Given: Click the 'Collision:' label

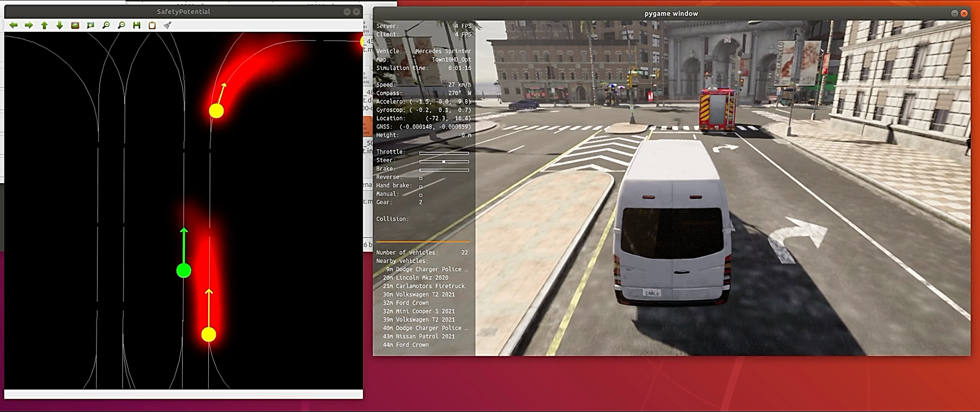Looking at the screenshot, I should [392, 219].
